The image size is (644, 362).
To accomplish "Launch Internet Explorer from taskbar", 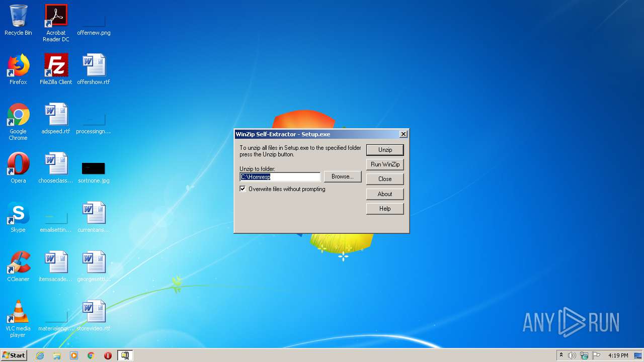I will point(40,355).
